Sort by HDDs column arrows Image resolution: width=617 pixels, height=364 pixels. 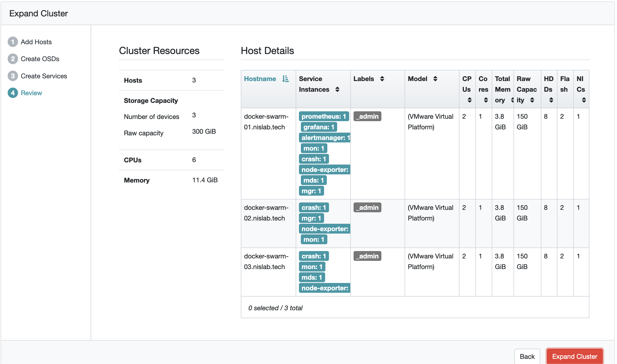pos(551,100)
